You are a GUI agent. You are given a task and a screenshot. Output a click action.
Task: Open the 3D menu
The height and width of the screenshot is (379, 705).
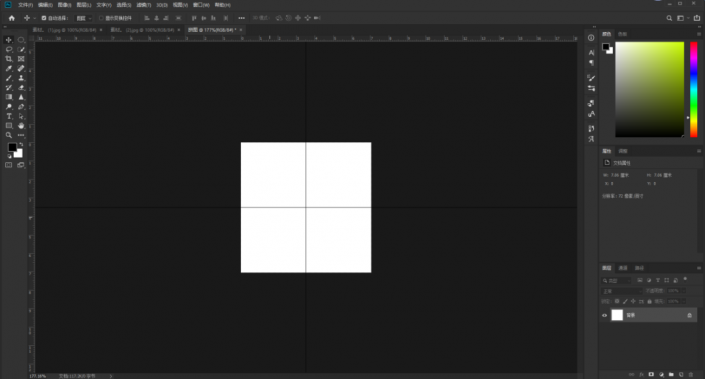tap(162, 5)
